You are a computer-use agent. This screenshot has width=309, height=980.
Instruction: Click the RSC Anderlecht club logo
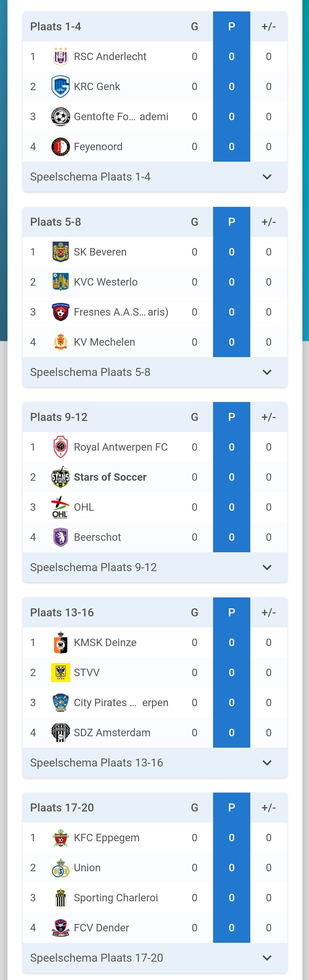click(x=60, y=57)
